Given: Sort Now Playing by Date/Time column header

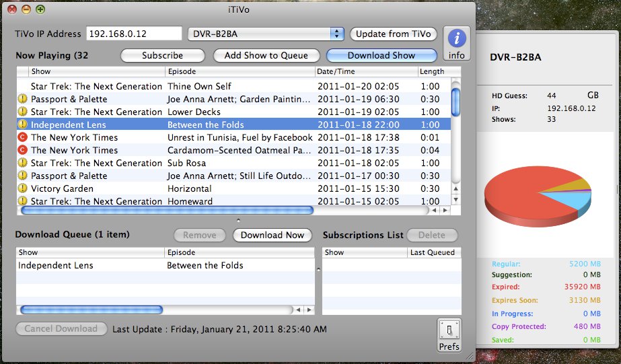Looking at the screenshot, I should 367,71.
